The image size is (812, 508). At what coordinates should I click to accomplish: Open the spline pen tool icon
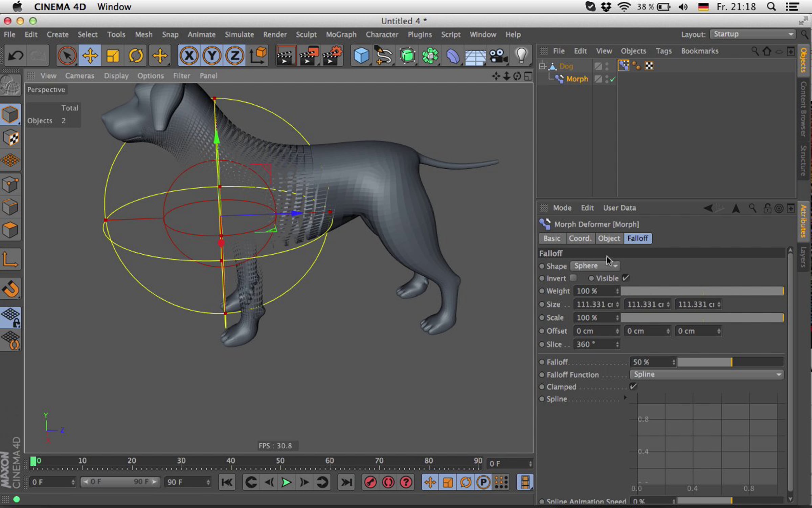coord(384,55)
